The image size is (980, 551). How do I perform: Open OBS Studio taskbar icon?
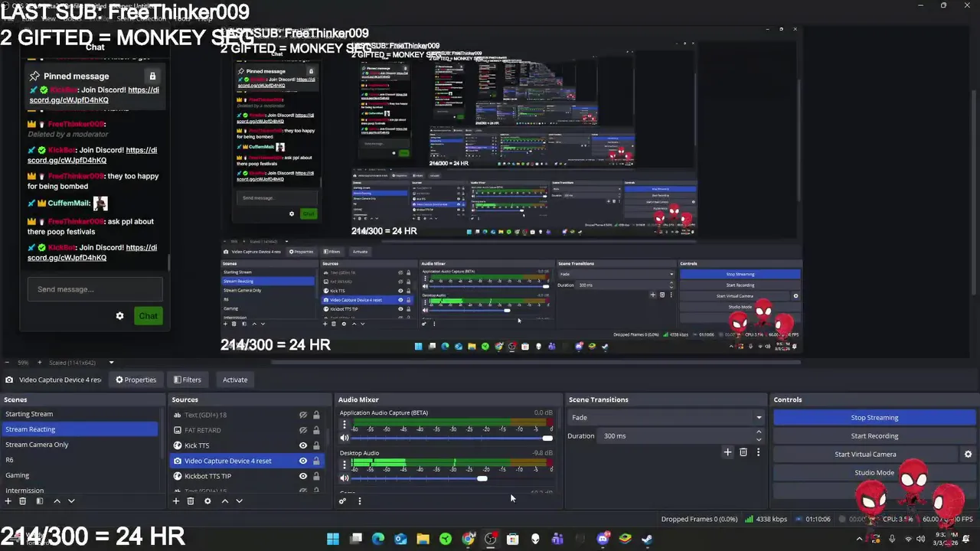tap(491, 539)
